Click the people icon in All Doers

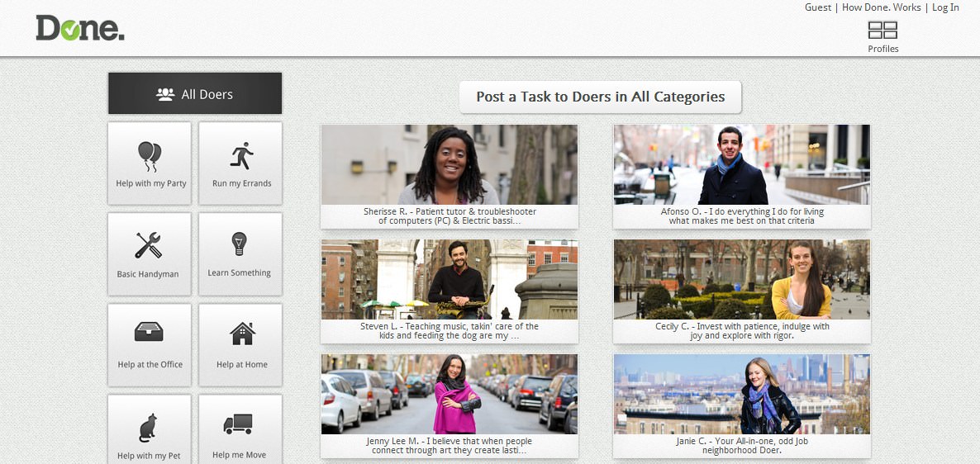[165, 94]
